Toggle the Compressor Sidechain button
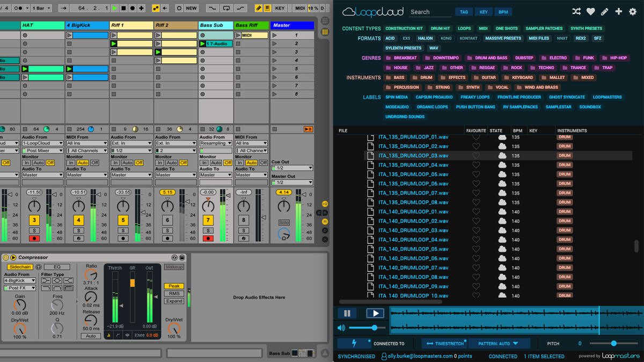644x362 pixels. (x=19, y=267)
